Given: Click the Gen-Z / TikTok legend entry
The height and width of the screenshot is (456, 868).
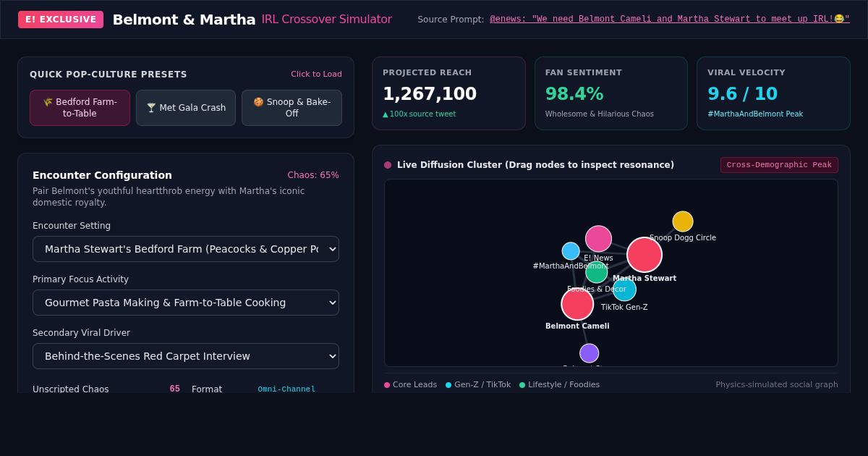Looking at the screenshot, I should (x=478, y=385).
